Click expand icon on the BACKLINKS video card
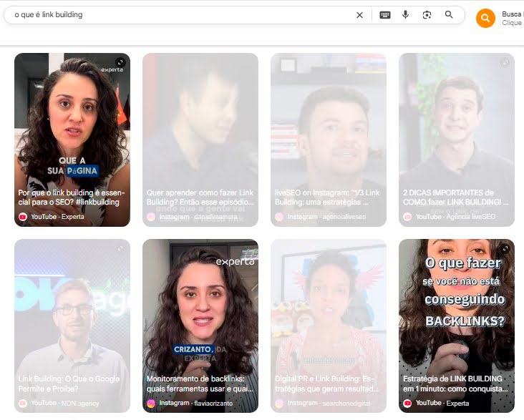This screenshot has height=420, width=524. [x=505, y=248]
